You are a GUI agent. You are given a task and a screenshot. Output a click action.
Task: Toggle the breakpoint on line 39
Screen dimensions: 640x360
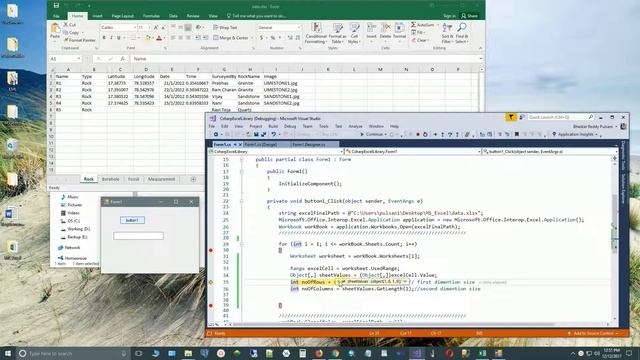(x=211, y=305)
